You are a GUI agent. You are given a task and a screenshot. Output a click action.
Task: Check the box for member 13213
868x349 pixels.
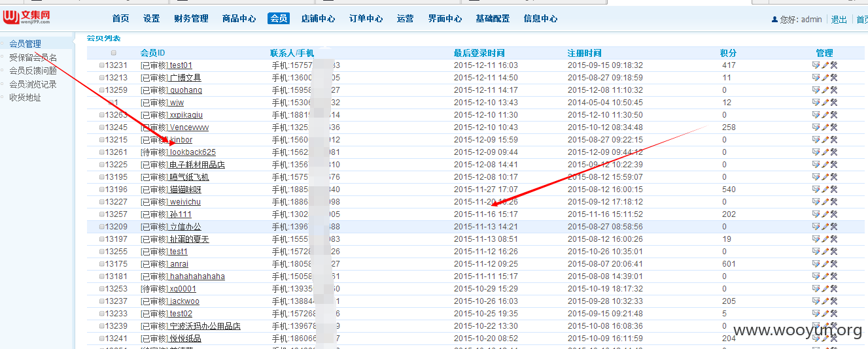pyautogui.click(x=102, y=78)
